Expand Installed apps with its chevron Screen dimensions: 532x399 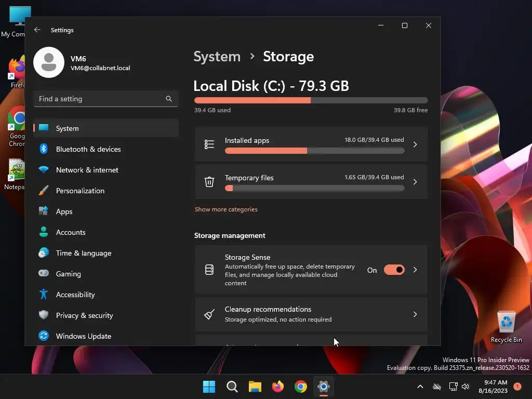click(415, 144)
